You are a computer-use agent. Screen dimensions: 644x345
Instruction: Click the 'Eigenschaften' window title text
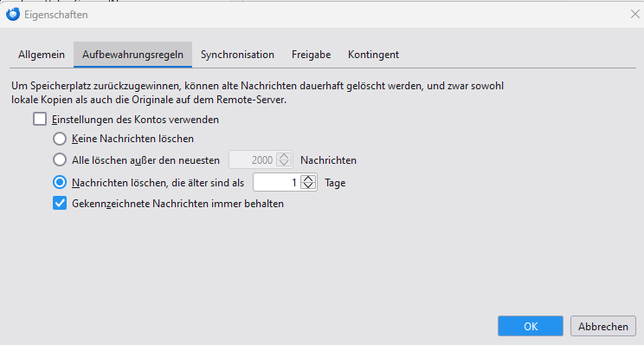(x=56, y=15)
